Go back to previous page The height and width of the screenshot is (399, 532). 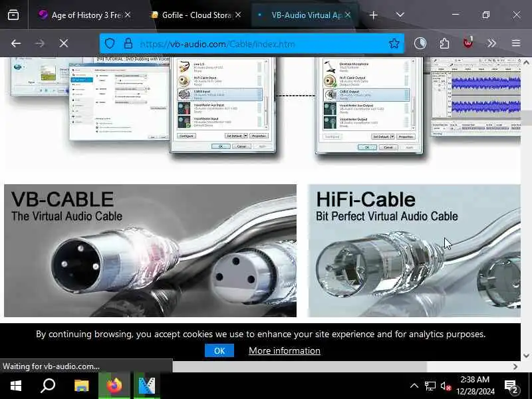(15, 43)
